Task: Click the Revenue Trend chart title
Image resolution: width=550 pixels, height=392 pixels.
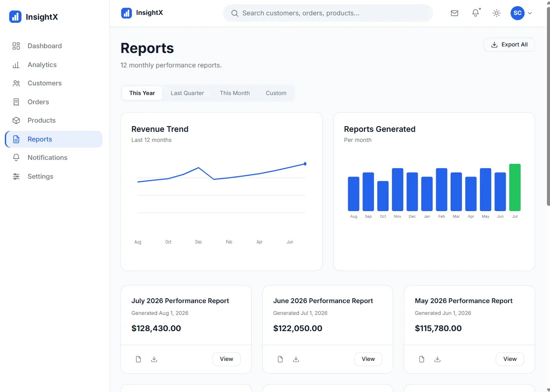Action: tap(160, 129)
